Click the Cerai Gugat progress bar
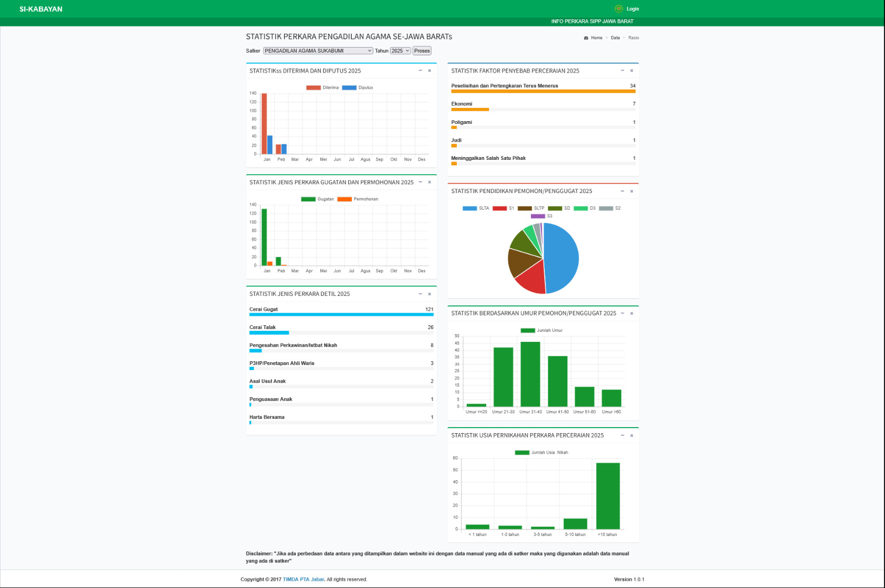This screenshot has width=885, height=588. [x=341, y=315]
